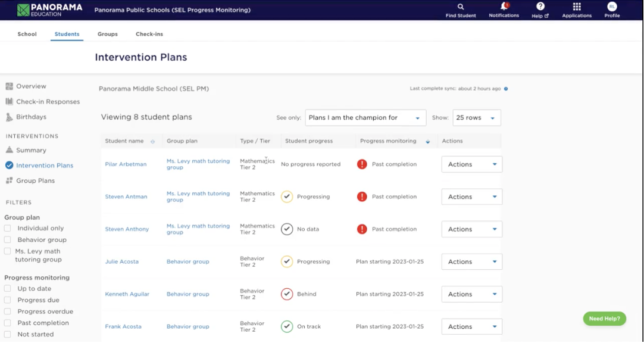Click the Student progress column header
This screenshot has width=644, height=343.
tap(309, 141)
